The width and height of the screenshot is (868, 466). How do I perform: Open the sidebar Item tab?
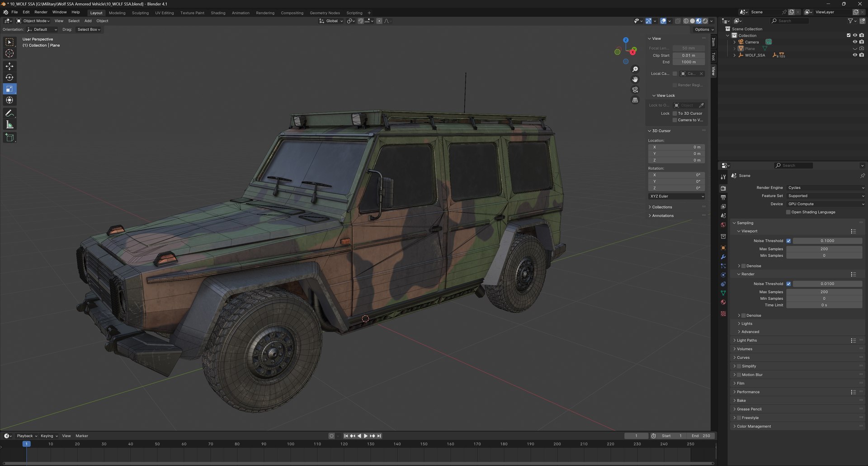click(713, 42)
